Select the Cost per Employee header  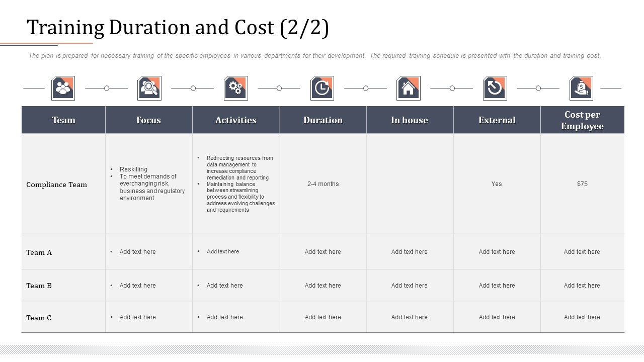tap(582, 120)
